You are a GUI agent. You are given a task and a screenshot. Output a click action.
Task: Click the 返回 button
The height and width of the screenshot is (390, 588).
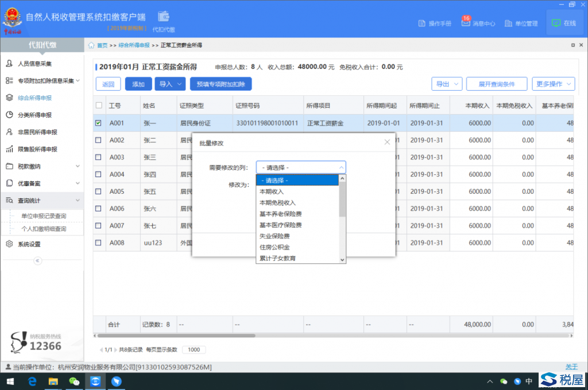pos(108,84)
